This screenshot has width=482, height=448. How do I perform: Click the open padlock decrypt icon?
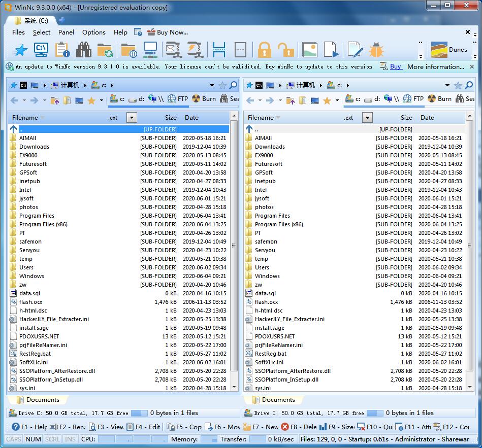(x=286, y=50)
